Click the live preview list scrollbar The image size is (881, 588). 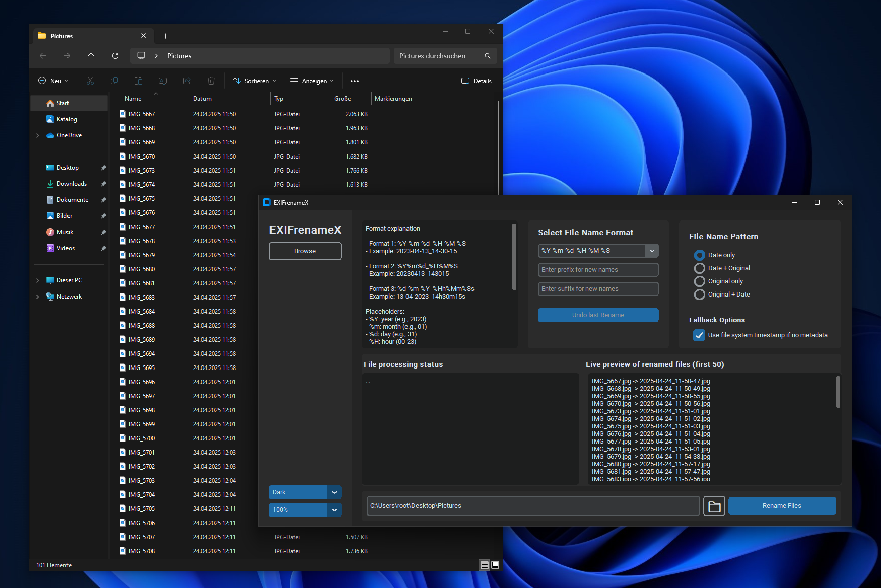point(838,392)
